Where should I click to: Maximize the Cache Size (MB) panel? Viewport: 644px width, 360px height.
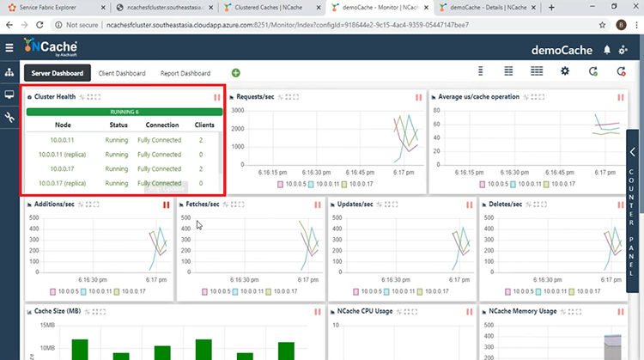click(x=102, y=312)
